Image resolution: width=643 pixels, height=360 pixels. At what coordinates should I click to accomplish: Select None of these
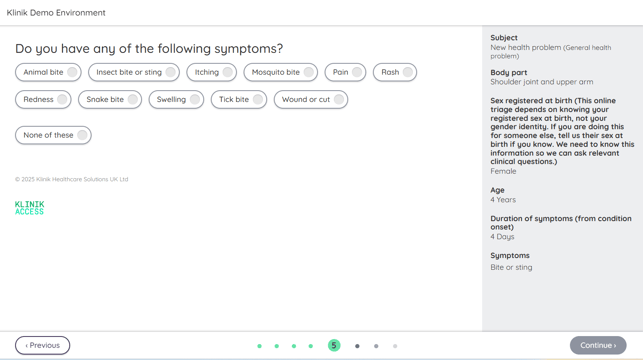[x=53, y=135]
